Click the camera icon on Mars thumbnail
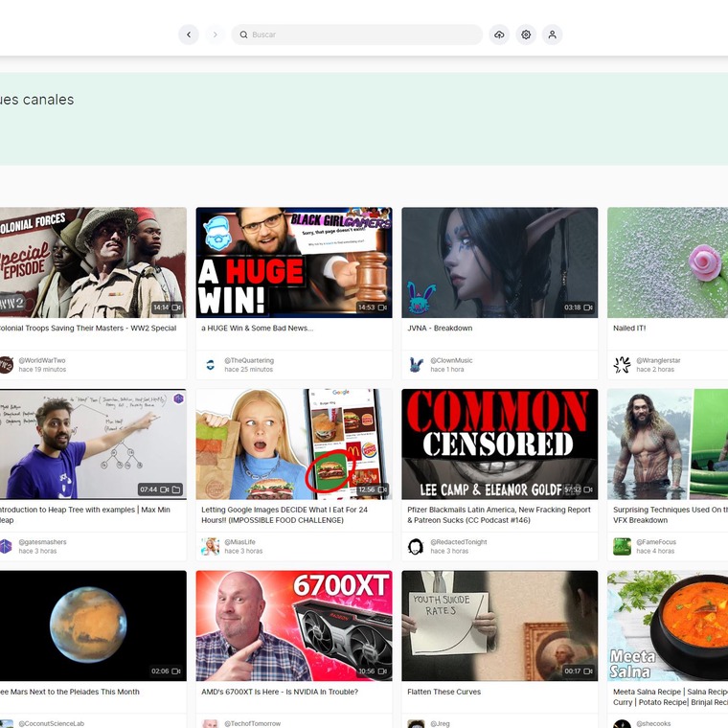This screenshot has width=728, height=728. pos(176,671)
